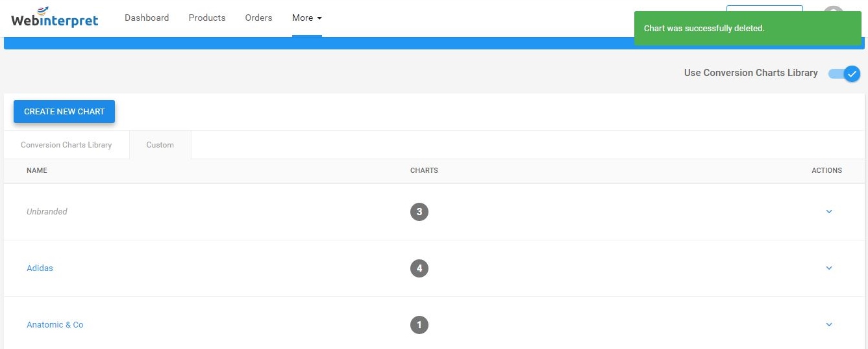This screenshot has width=868, height=349.
Task: Click the Use Conversion Charts Library label
Action: (751, 73)
